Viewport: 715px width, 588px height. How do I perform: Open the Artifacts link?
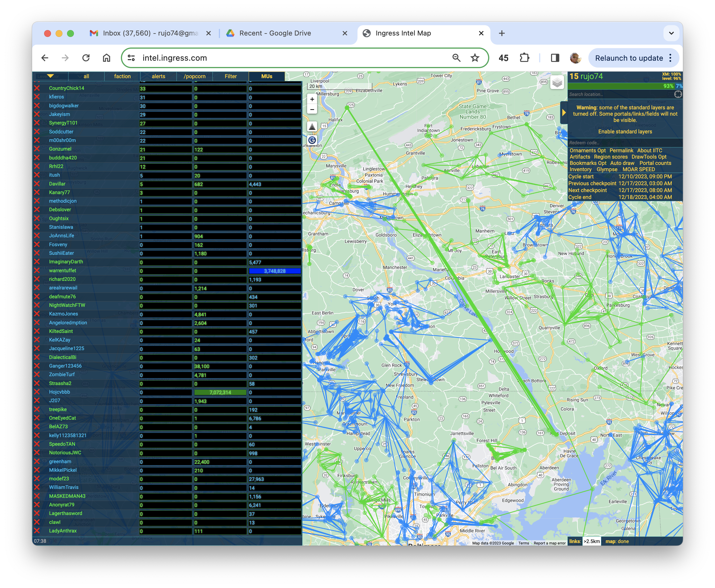580,157
